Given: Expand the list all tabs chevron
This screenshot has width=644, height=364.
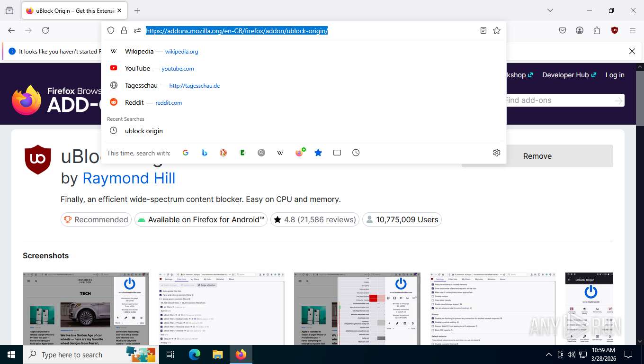Looking at the screenshot, I should click(x=550, y=10).
